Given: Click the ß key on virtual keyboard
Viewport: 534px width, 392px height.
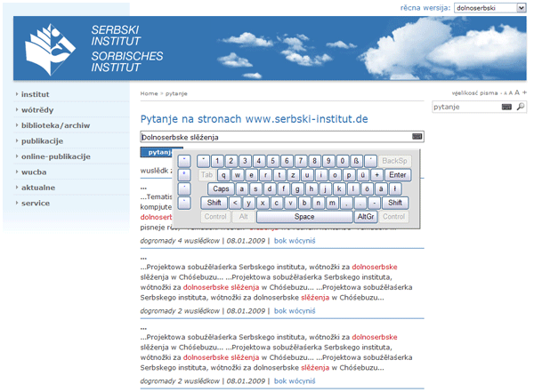Looking at the screenshot, I should coord(356,161).
